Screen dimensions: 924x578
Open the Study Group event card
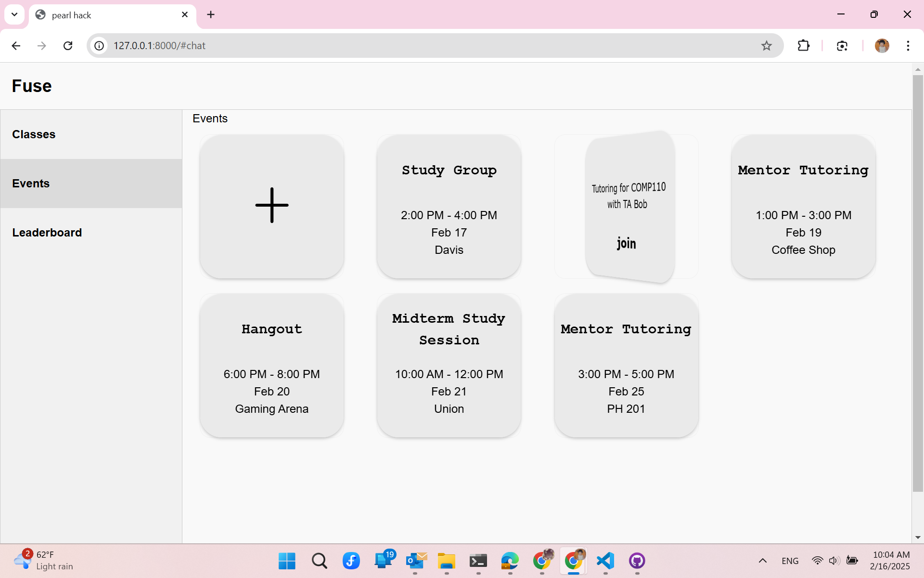click(x=449, y=207)
